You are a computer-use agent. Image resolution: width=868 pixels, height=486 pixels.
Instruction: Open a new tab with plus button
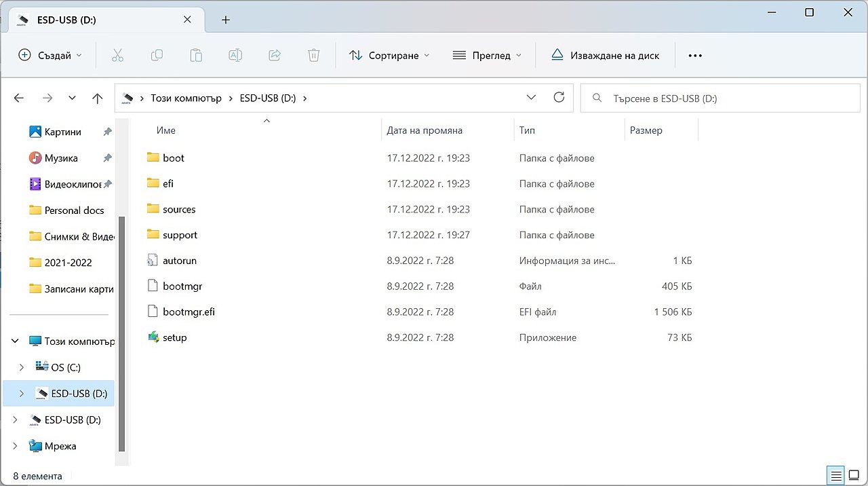click(226, 20)
